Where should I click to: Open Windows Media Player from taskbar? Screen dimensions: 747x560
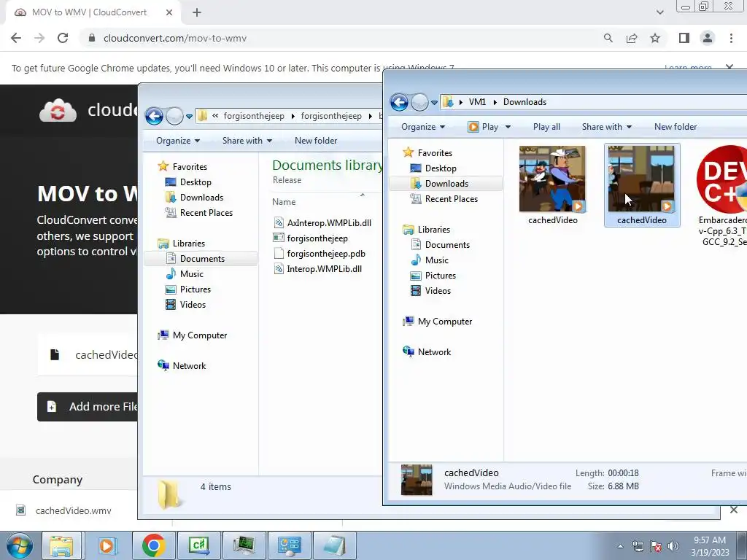[107, 545]
